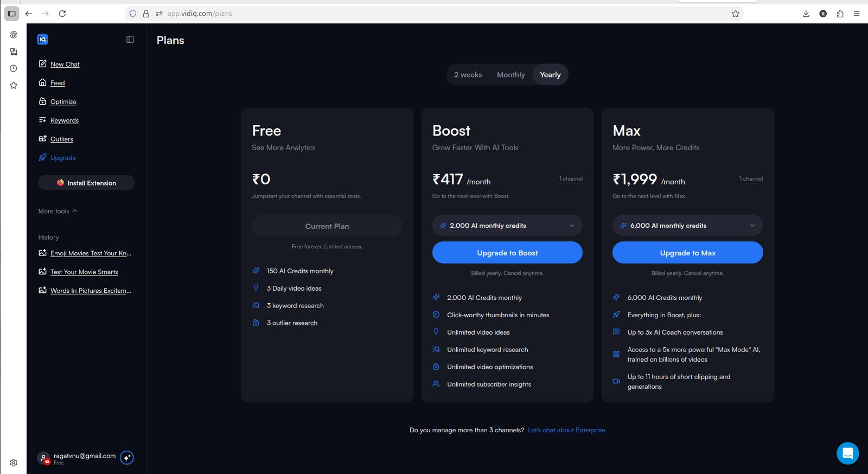
Task: Open bookmarks star in browser sidebar
Action: point(14,85)
